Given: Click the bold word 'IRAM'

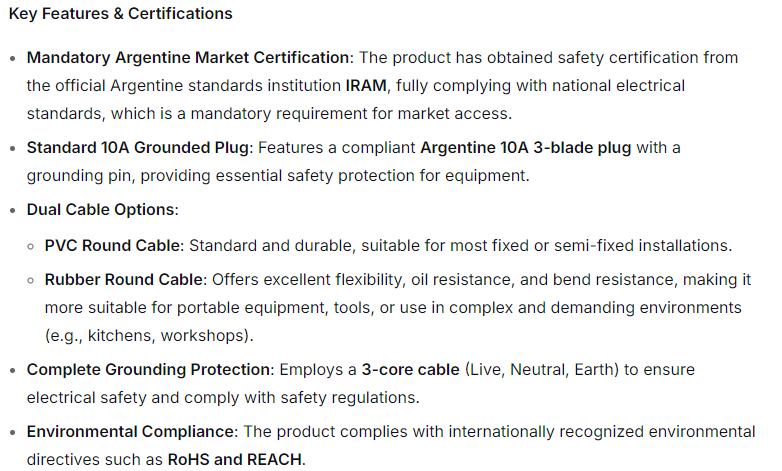Looking at the screenshot, I should tap(366, 85).
